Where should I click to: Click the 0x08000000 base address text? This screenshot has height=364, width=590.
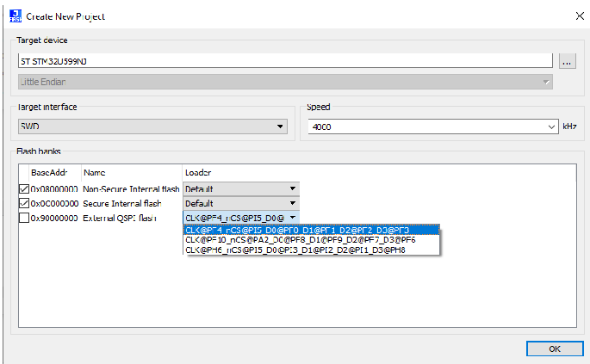(x=54, y=188)
